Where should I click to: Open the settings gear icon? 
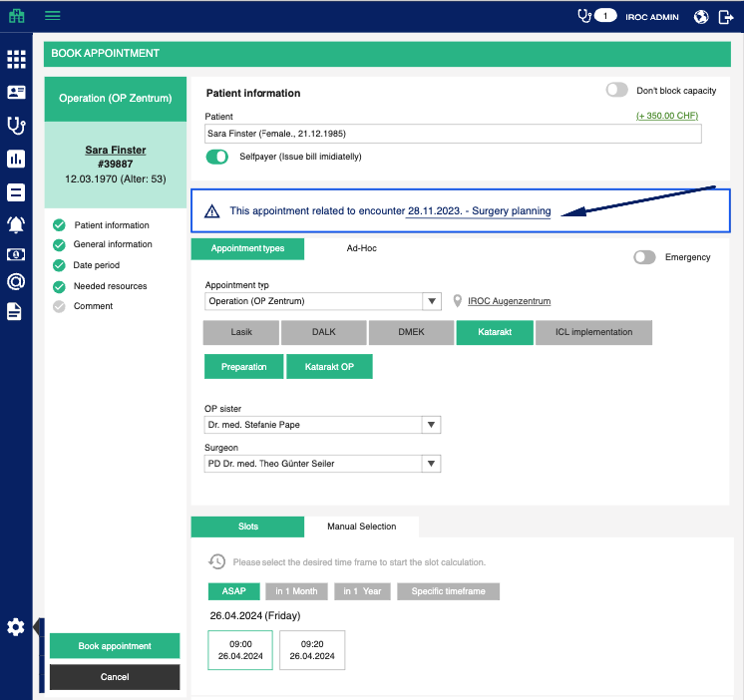tap(16, 627)
